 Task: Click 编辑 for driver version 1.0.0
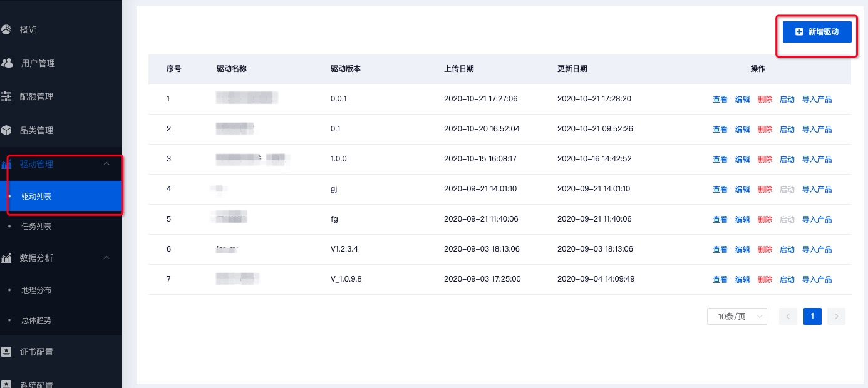(742, 160)
